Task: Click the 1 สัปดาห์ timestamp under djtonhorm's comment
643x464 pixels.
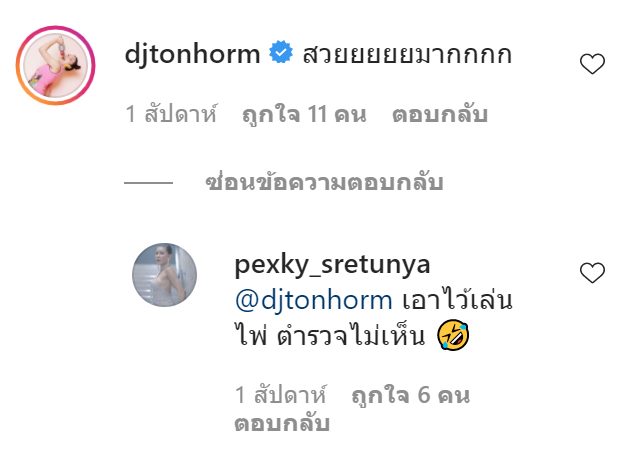Action: click(171, 114)
